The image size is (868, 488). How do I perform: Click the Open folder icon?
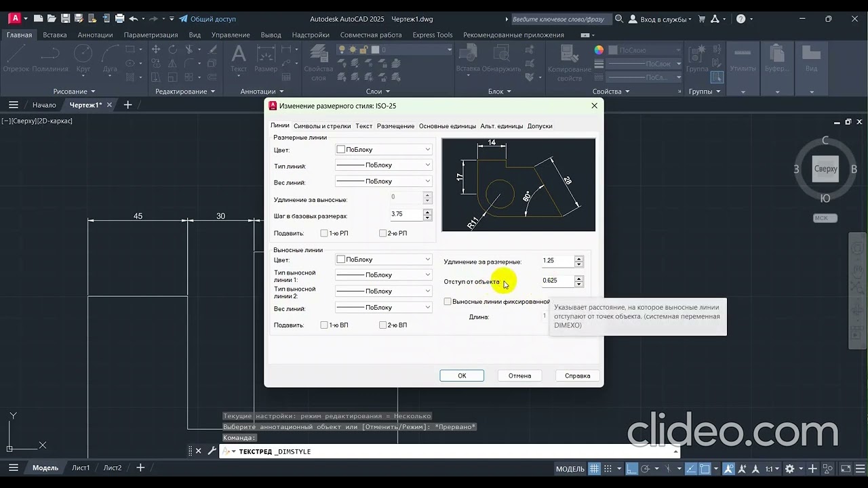[x=52, y=19]
